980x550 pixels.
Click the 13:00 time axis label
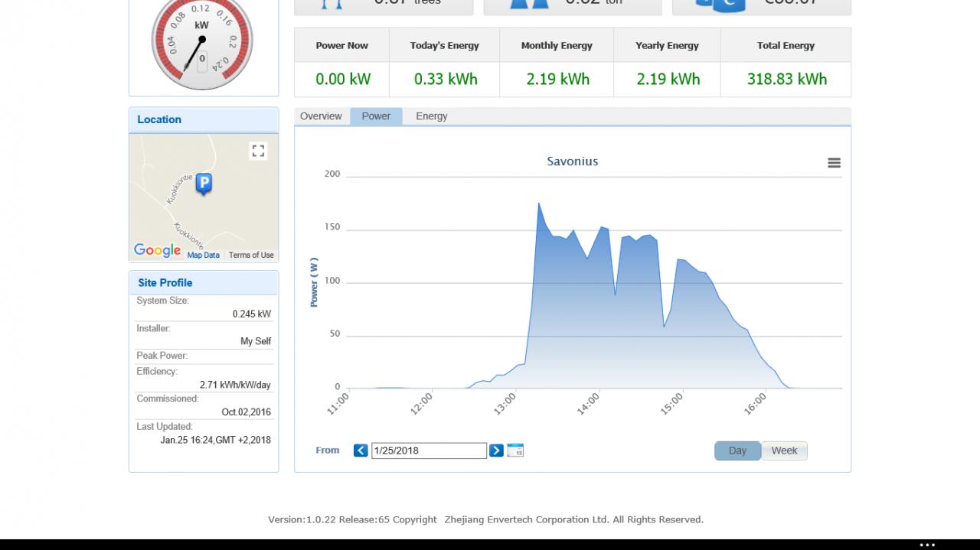(x=505, y=404)
